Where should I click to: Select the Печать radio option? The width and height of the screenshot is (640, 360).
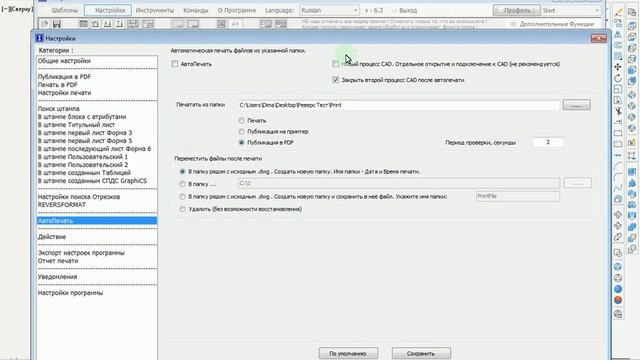[x=242, y=121]
